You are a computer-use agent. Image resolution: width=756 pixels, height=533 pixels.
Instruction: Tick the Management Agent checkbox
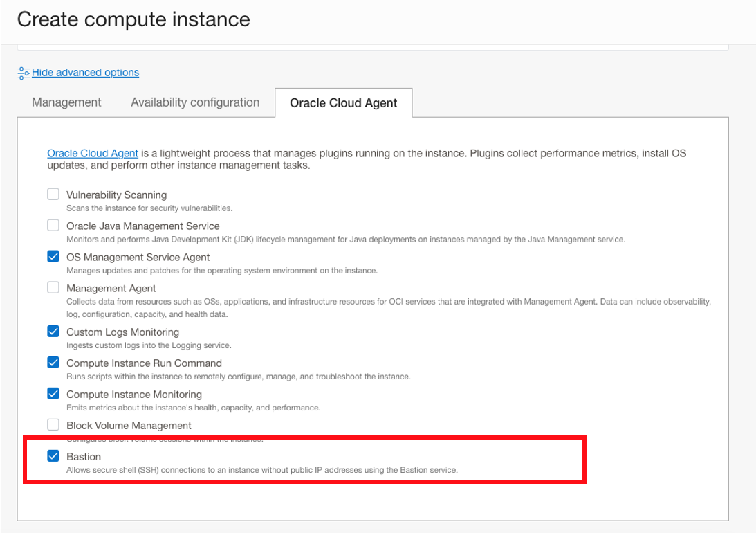pyautogui.click(x=53, y=287)
